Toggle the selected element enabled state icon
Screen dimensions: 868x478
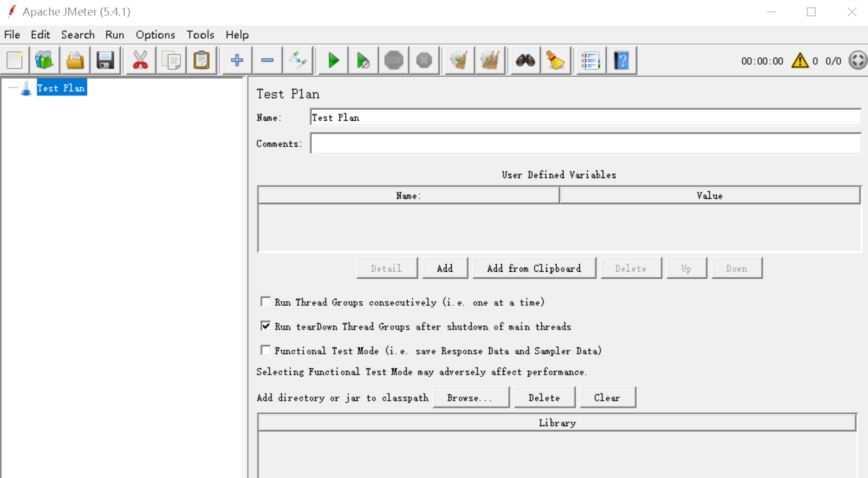point(298,60)
